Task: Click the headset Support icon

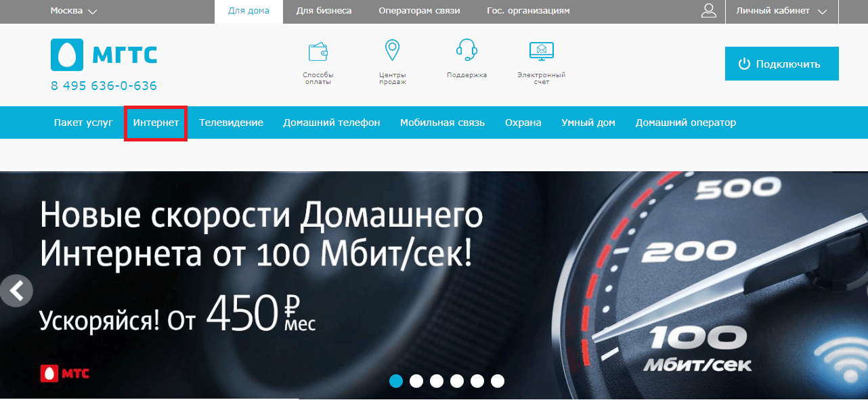Action: point(466,50)
